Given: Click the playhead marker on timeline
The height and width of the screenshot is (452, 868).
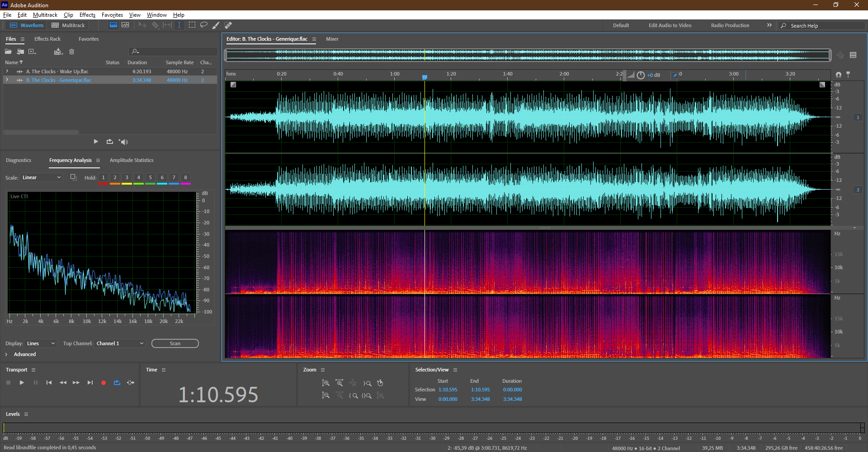Looking at the screenshot, I should coord(425,77).
